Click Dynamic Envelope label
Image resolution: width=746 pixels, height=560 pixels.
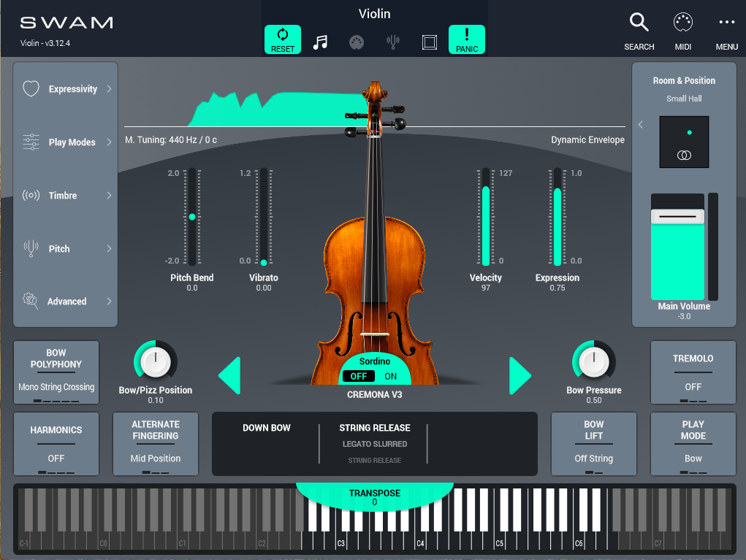(587, 139)
